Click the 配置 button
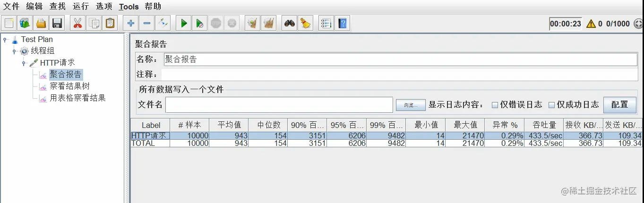This screenshot has width=644, height=203. tap(620, 104)
